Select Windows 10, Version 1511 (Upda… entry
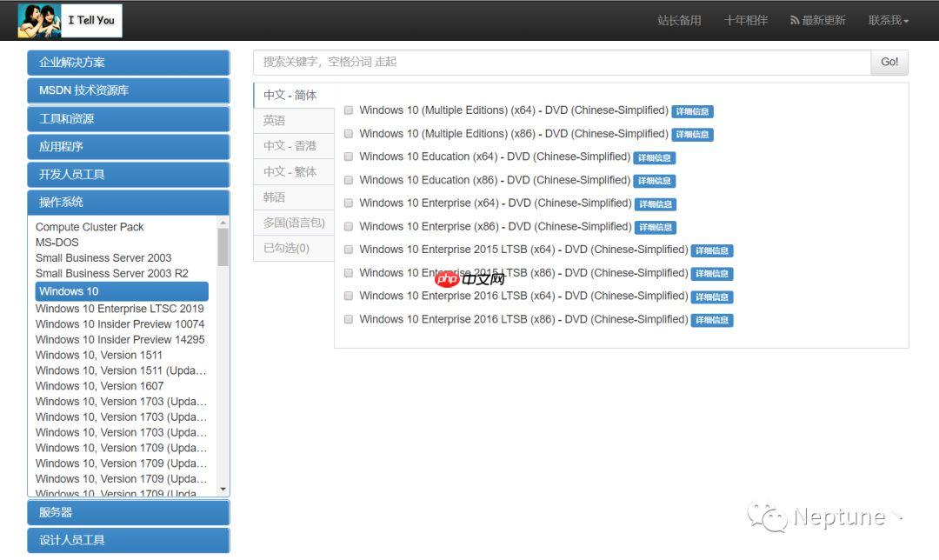 coord(121,371)
